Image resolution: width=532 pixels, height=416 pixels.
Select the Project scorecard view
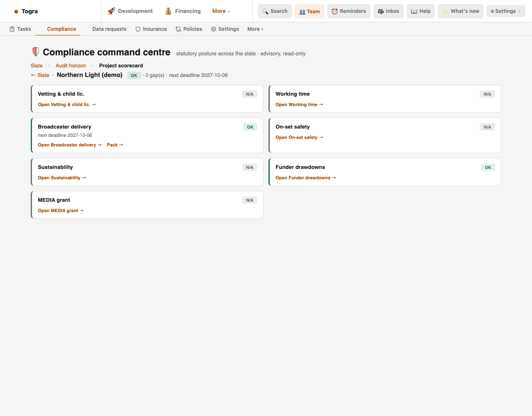coord(121,66)
